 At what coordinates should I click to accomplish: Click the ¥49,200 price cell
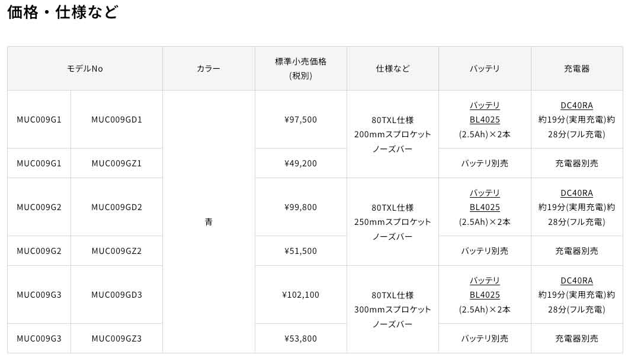click(x=300, y=163)
